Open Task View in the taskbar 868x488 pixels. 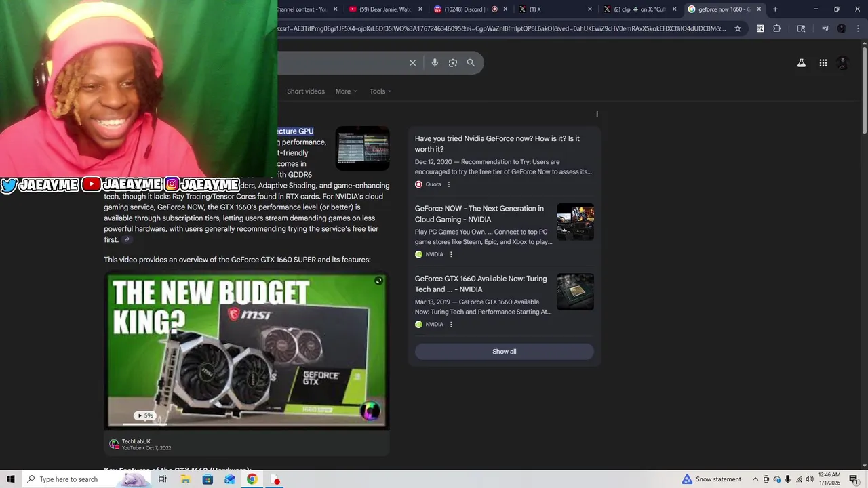163,479
